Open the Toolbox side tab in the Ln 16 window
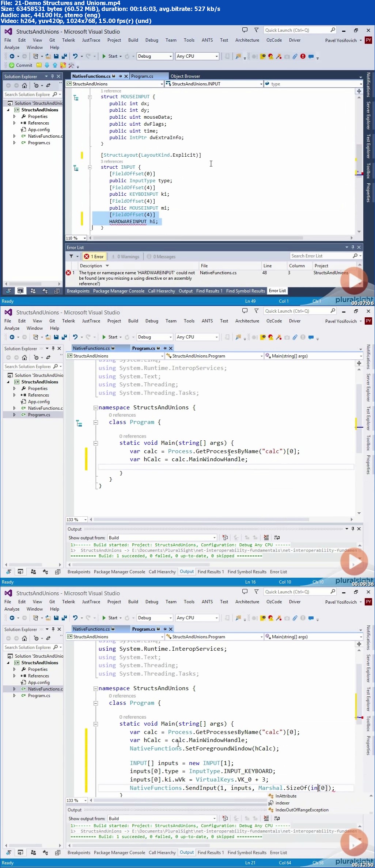 coord(368,443)
